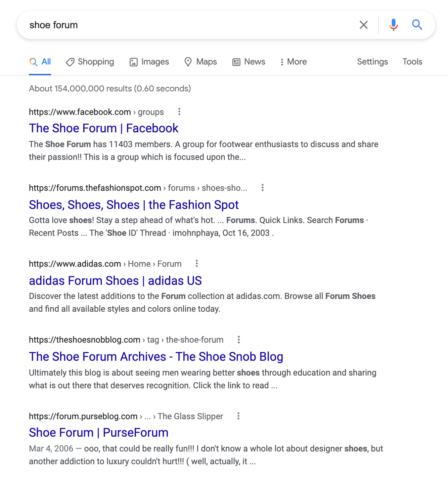Click the blue magnifying glass search icon
This screenshot has width=448, height=479.
click(417, 25)
